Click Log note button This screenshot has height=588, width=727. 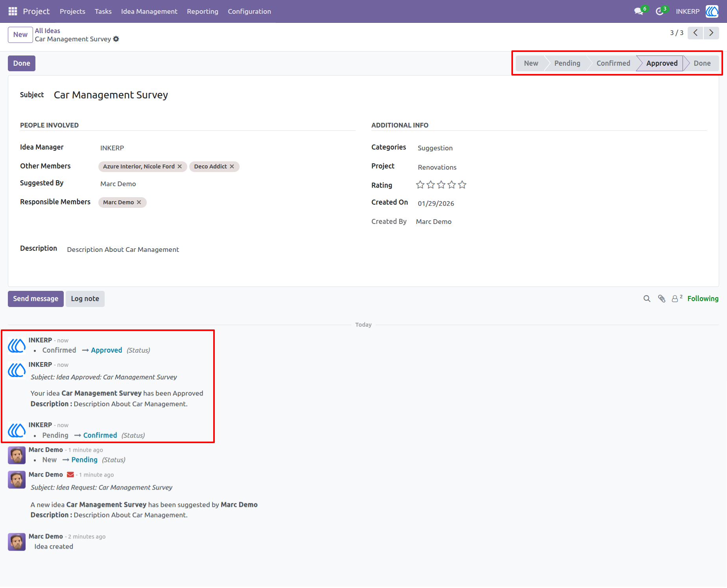[85, 299]
